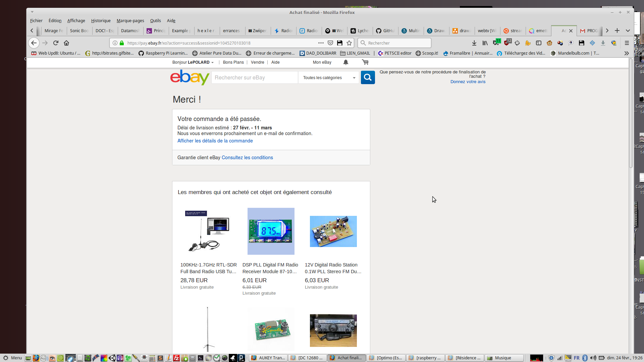Go to Firefox home page
This screenshot has width=644, height=362.
(x=66, y=43)
